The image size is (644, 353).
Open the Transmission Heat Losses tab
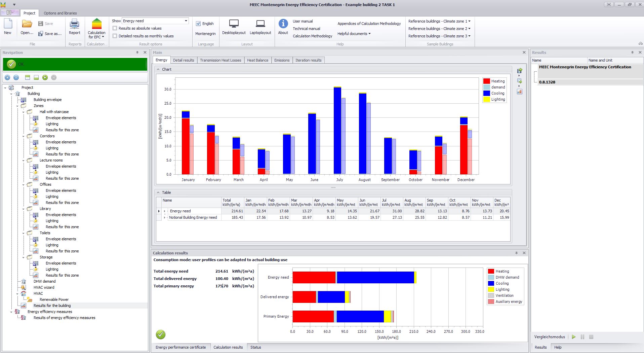(x=220, y=60)
